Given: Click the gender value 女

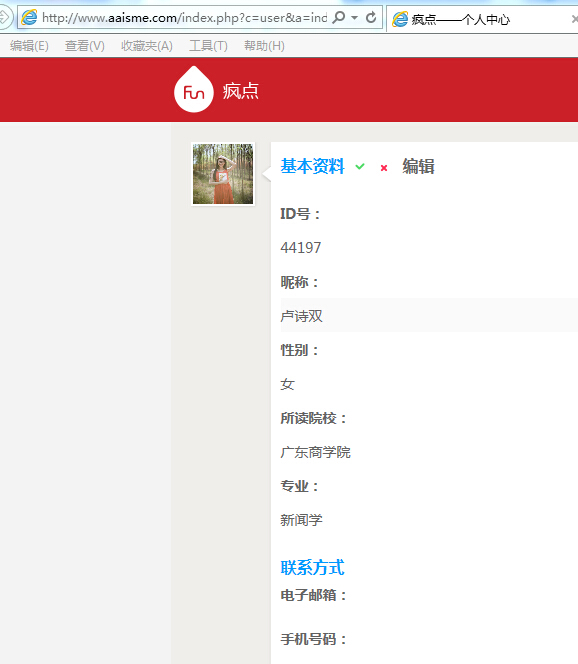Looking at the screenshot, I should (287, 384).
